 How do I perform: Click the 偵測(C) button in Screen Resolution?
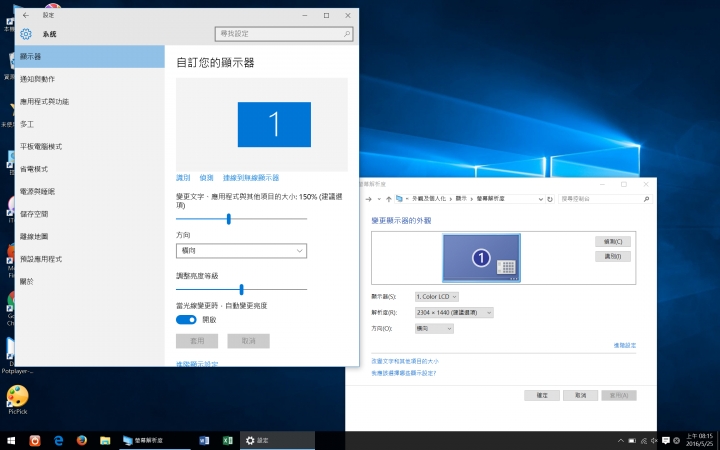pos(613,242)
